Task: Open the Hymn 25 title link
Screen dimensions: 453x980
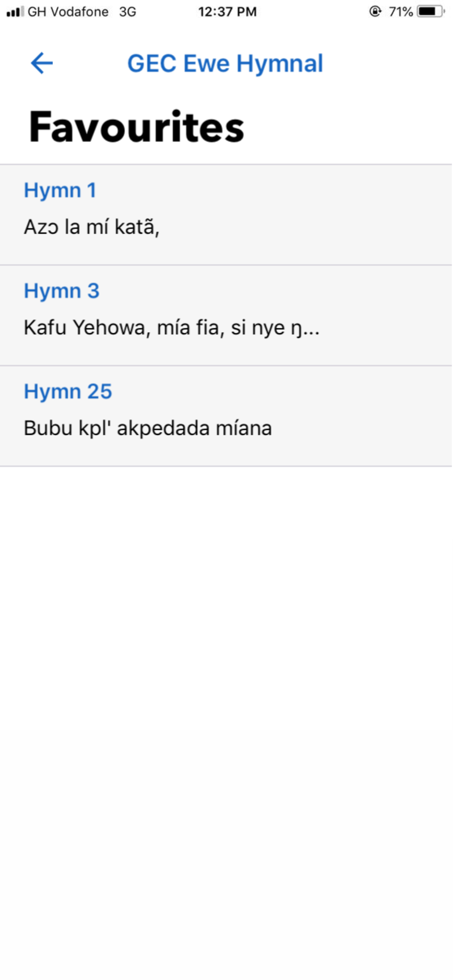Action: pyautogui.click(x=68, y=392)
